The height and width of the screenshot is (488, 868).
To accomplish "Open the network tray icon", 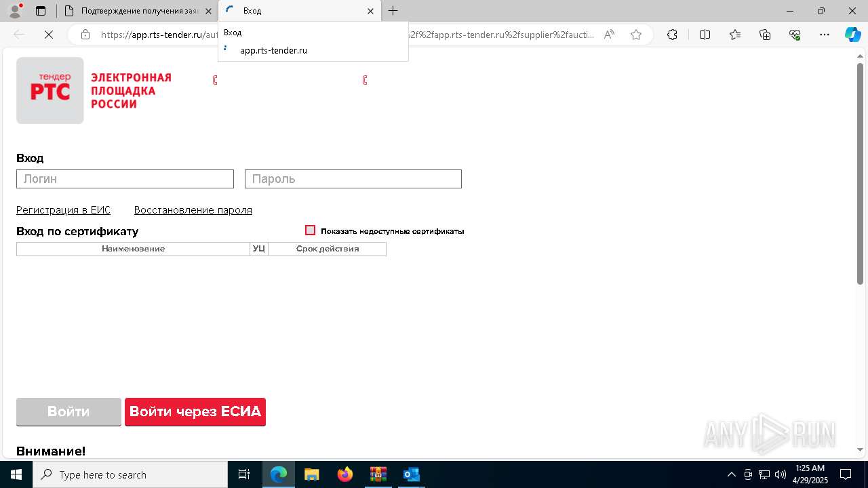I will 764,474.
